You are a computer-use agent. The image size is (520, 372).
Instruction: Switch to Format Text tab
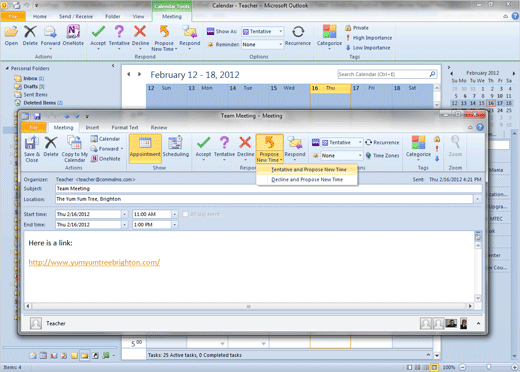[125, 128]
